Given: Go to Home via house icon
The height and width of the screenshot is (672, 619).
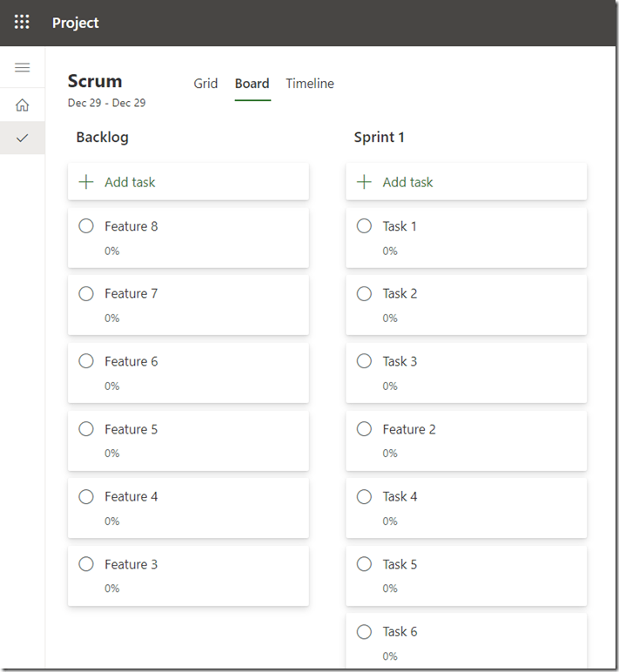Looking at the screenshot, I should 23,105.
